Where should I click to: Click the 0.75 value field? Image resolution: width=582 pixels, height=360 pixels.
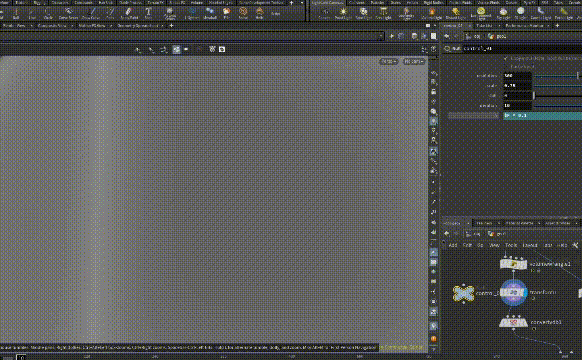517,86
